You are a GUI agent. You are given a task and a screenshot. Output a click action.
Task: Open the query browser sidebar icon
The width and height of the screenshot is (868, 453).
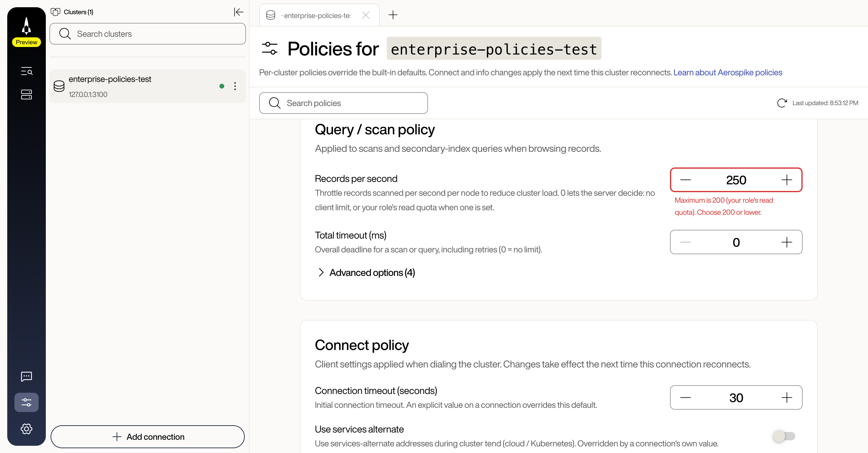(x=26, y=71)
